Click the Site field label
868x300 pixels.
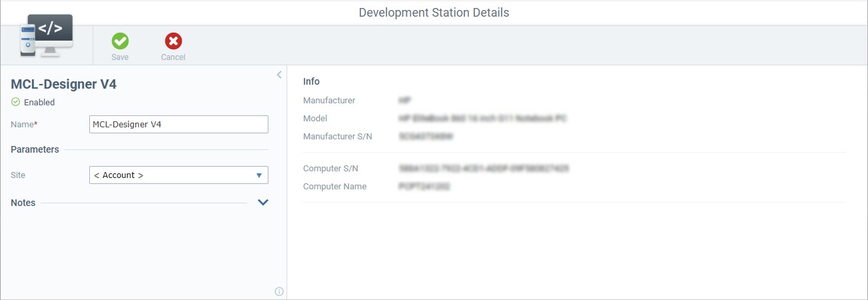pos(18,175)
